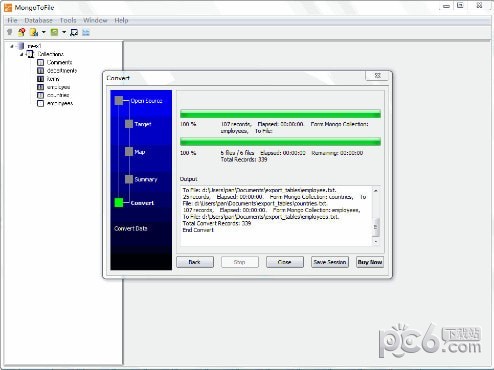
Task: Minimize the MongoToFile window
Action: click(447, 6)
